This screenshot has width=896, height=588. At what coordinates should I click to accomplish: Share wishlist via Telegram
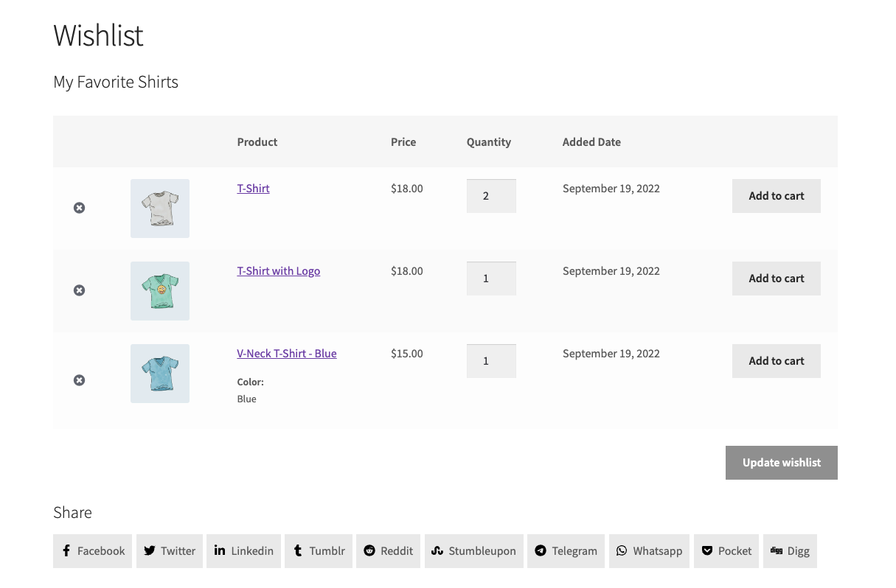pyautogui.click(x=566, y=551)
